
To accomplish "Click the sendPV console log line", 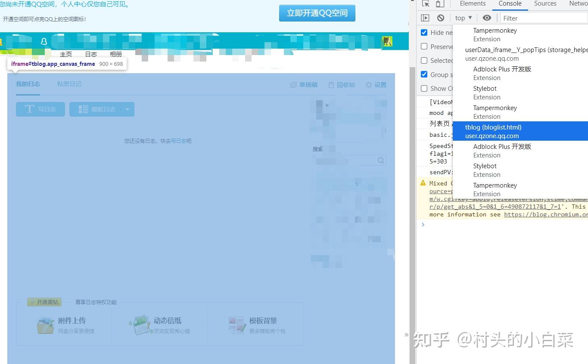I will pos(441,172).
